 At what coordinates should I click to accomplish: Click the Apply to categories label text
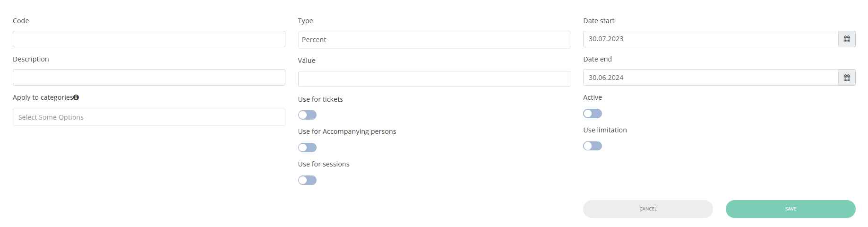(43, 97)
